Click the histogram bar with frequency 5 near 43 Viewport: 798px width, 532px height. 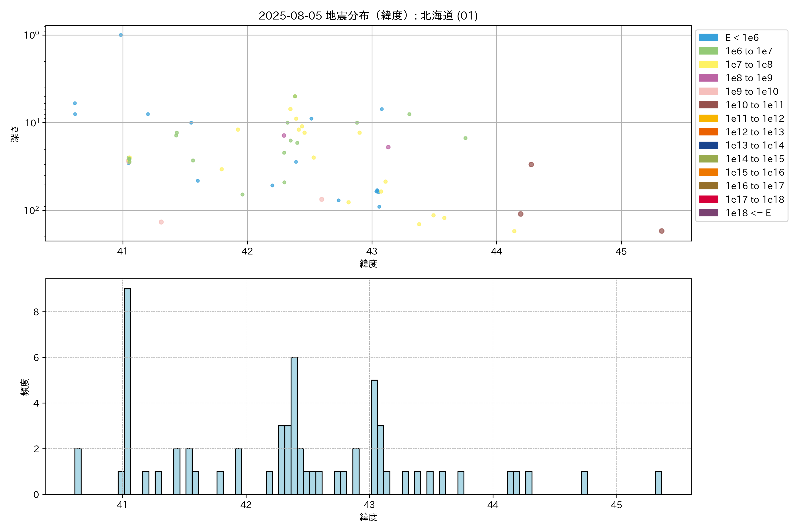point(374,437)
